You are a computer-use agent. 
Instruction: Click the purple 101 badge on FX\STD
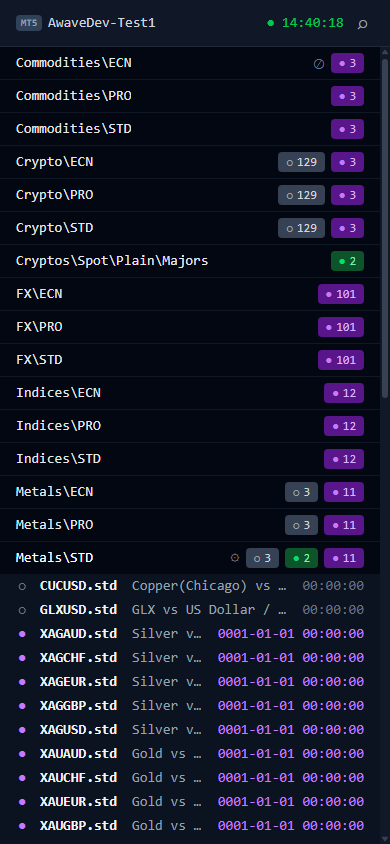(x=341, y=360)
